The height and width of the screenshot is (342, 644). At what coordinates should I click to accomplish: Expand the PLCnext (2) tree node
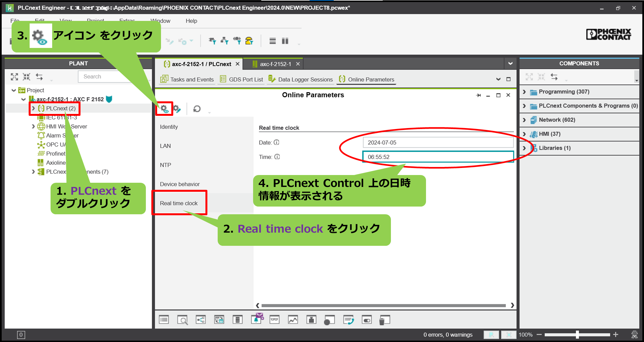[33, 108]
